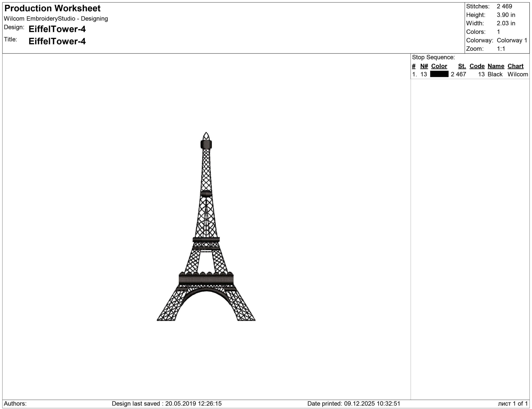Click the Colorway 1 value
This screenshot has height=409, width=532.
tap(512, 40)
